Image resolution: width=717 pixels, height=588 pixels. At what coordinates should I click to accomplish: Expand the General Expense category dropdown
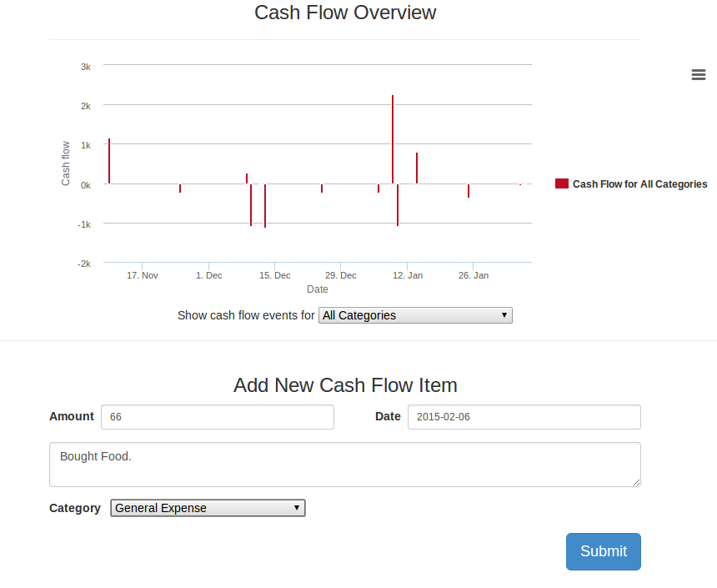click(x=208, y=508)
